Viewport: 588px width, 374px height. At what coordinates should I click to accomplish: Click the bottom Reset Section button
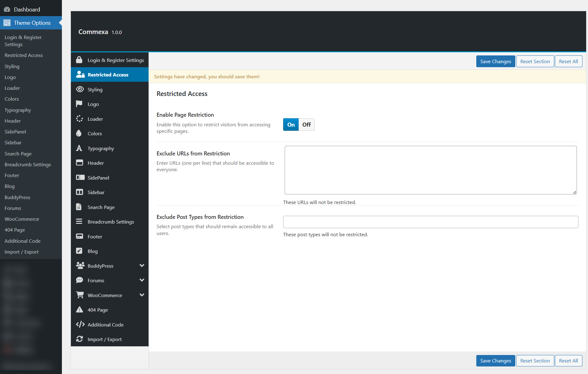535,361
